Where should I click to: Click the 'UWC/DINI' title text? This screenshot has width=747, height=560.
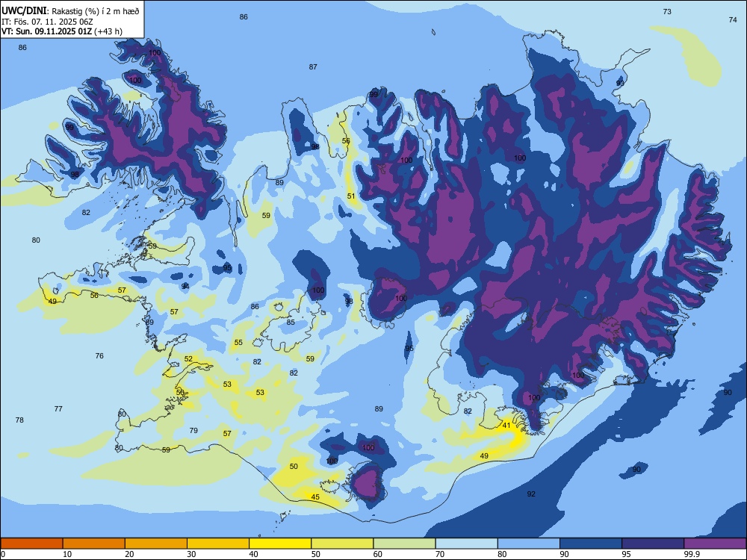coord(24,10)
